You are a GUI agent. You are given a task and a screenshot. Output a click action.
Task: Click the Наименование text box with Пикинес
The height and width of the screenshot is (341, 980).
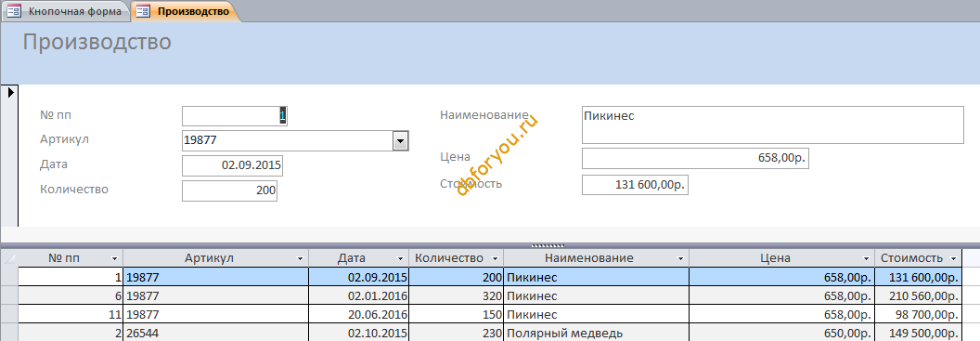(x=772, y=125)
